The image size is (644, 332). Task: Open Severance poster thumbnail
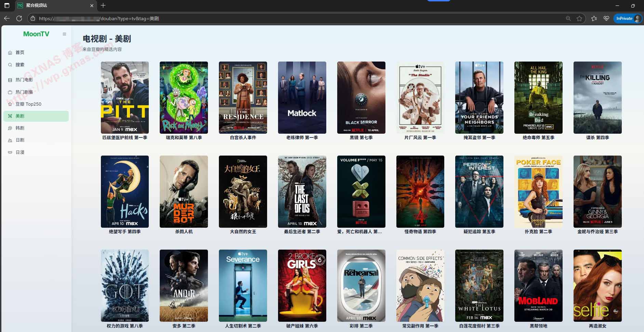click(243, 285)
